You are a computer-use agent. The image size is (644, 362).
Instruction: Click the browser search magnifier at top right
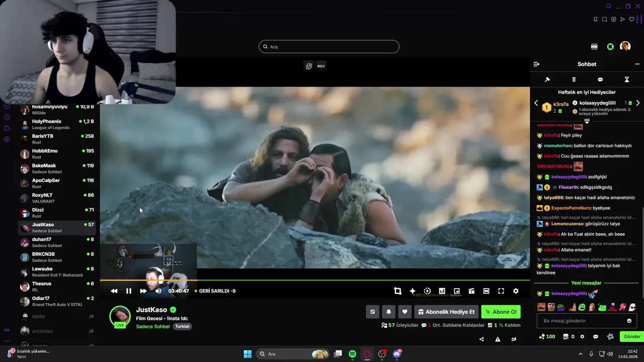coord(608,7)
